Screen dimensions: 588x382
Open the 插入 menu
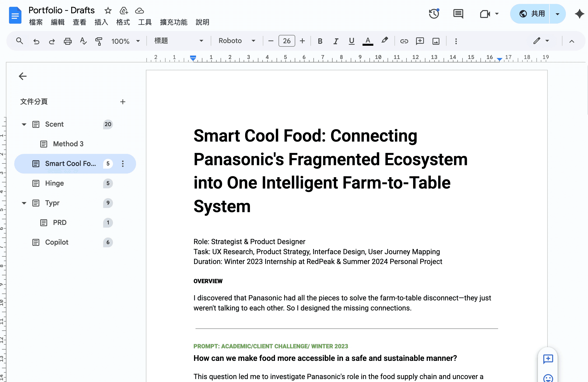101,22
